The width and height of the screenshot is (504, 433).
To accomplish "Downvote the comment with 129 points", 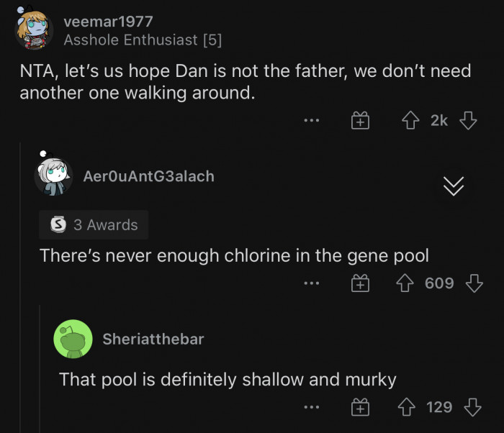I will click(473, 408).
